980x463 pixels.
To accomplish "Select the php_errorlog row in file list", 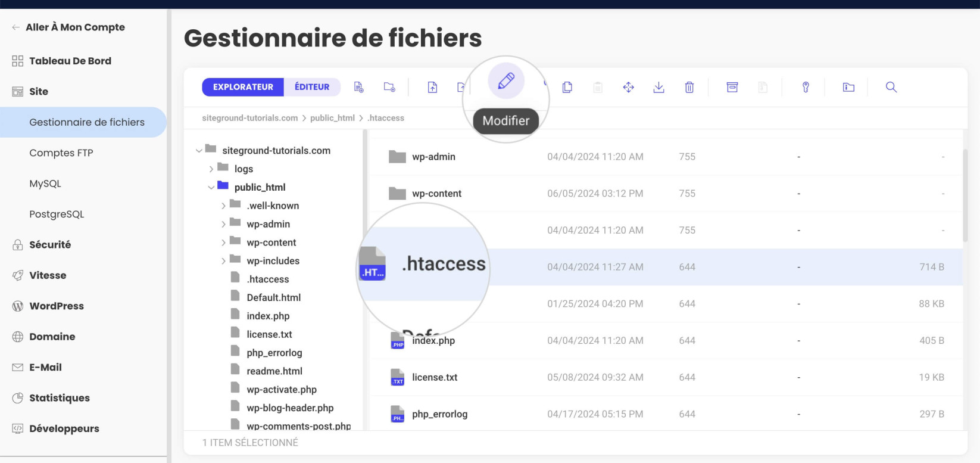I will tap(666, 414).
